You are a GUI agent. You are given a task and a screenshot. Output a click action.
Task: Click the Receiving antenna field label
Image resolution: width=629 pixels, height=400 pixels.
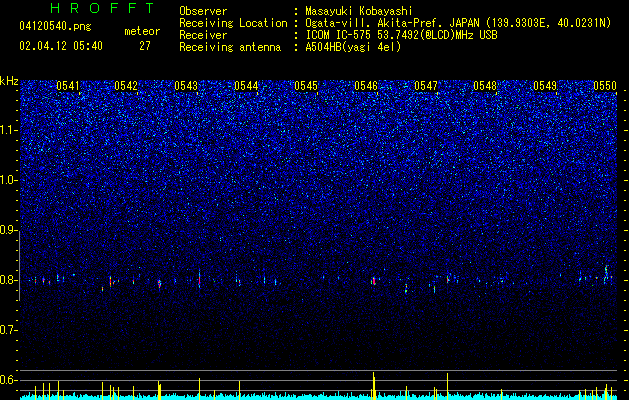230,47
